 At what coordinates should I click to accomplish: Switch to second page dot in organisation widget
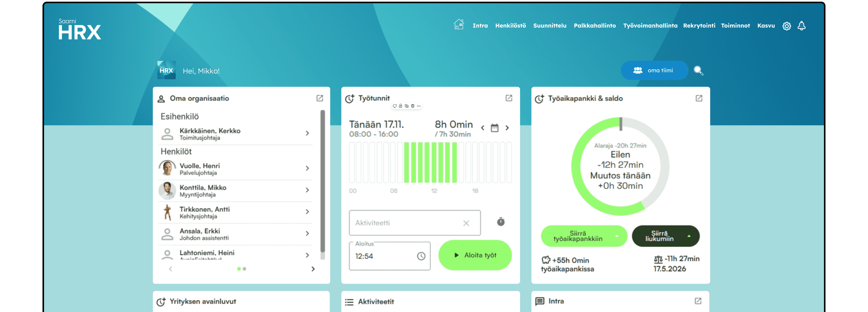click(244, 269)
